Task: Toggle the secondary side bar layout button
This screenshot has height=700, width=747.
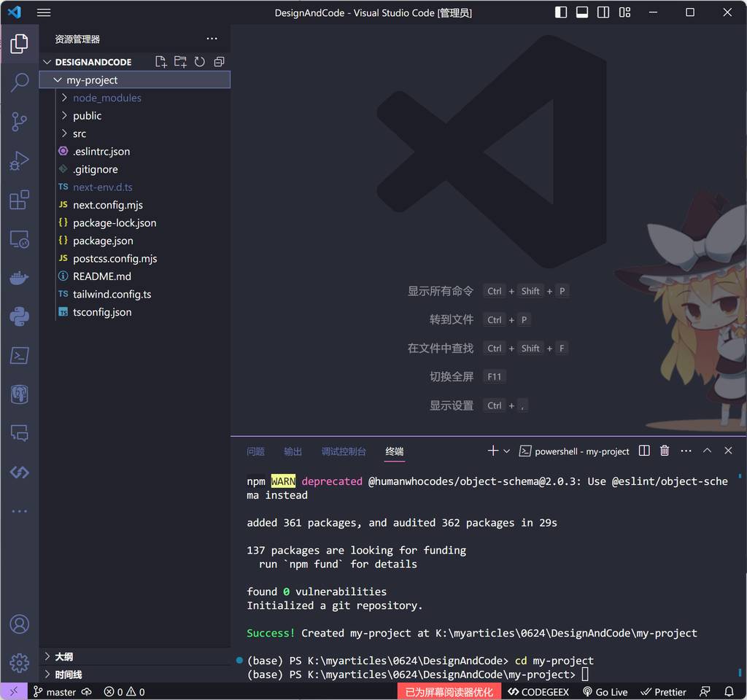Action: (603, 12)
